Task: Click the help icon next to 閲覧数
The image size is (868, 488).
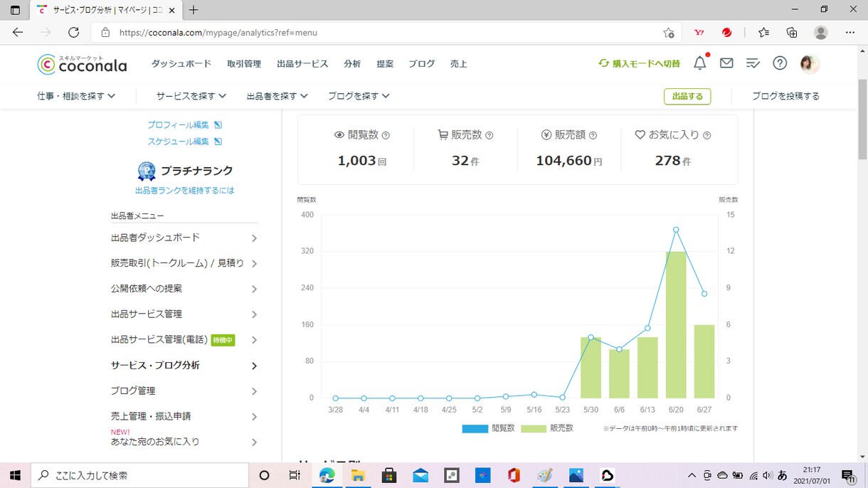Action: click(x=386, y=135)
